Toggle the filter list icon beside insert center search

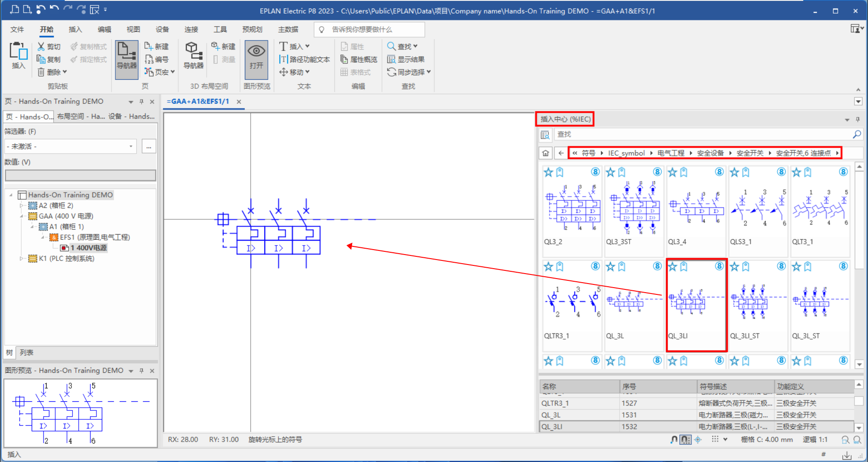pos(545,135)
